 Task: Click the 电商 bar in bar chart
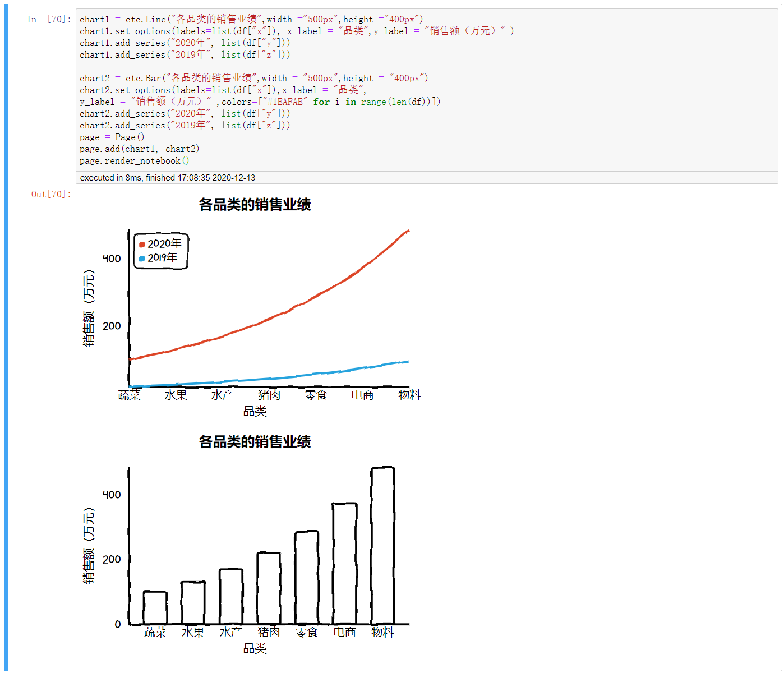(x=344, y=564)
